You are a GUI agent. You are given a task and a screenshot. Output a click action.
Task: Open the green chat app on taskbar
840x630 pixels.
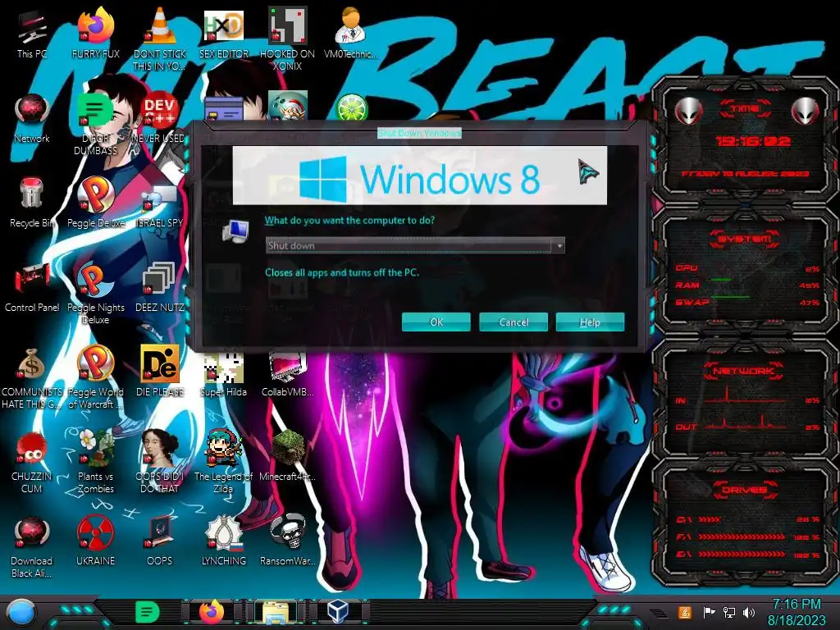point(148,612)
